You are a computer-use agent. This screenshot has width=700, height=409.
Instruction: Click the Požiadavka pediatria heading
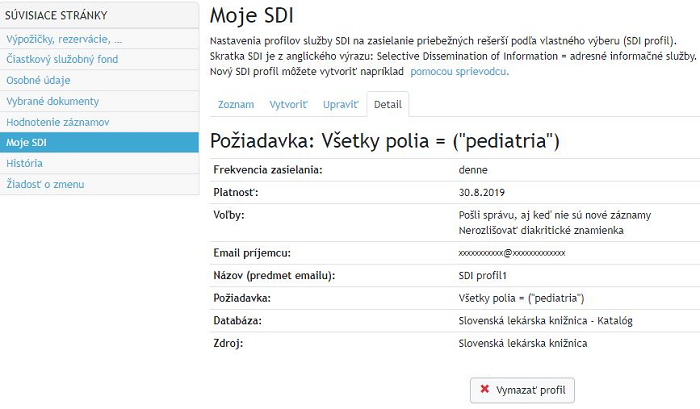384,141
